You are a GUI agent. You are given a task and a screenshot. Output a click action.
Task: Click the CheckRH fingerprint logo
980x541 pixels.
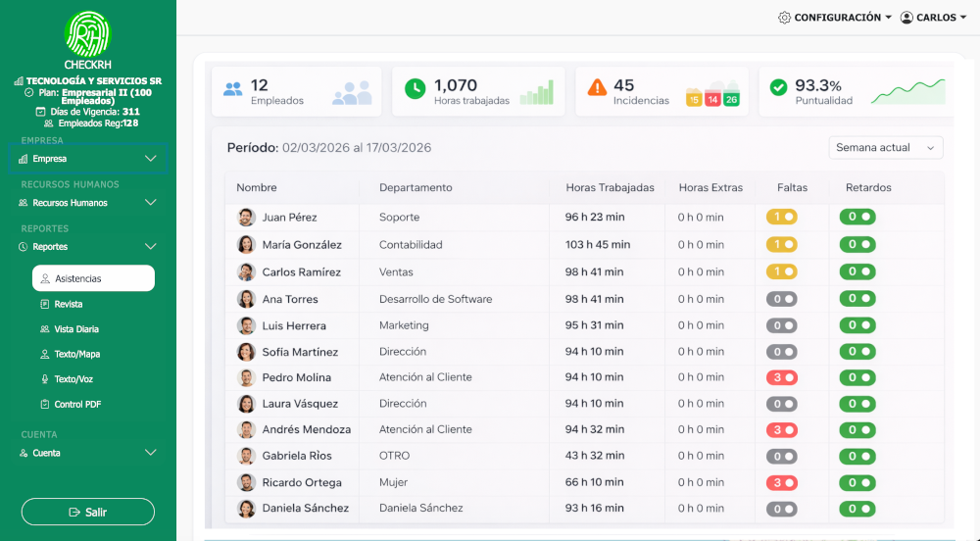tap(87, 34)
